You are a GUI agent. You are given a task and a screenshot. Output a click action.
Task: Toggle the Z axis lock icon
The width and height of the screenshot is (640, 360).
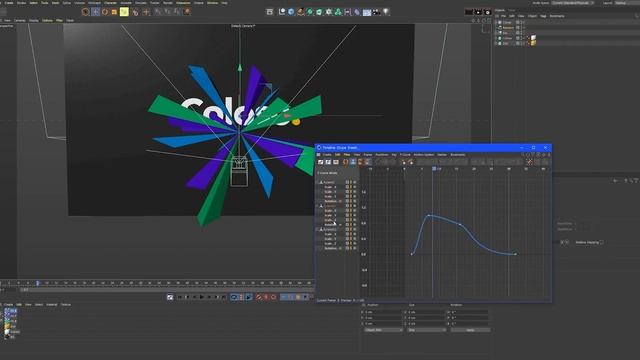[x=176, y=12]
